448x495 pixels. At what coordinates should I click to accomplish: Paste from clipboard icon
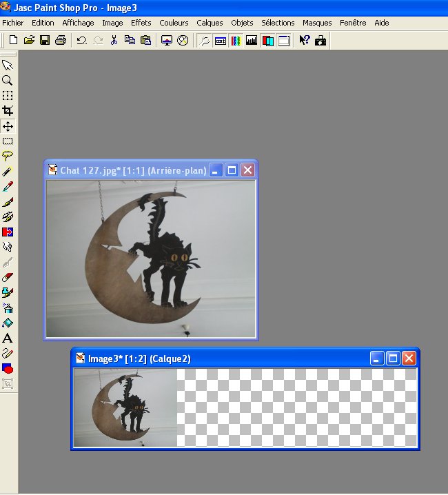(145, 40)
